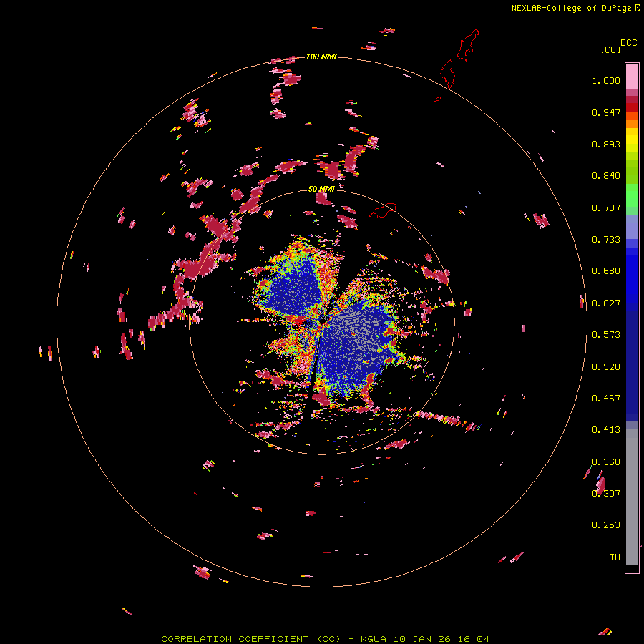Click the 0.947 scale label
The width and height of the screenshot is (644, 644).
(606, 112)
